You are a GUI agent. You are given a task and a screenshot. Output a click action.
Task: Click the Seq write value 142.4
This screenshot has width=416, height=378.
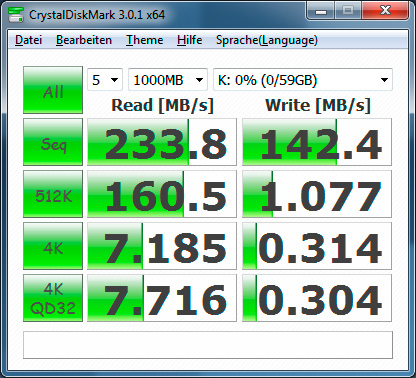[x=317, y=142]
